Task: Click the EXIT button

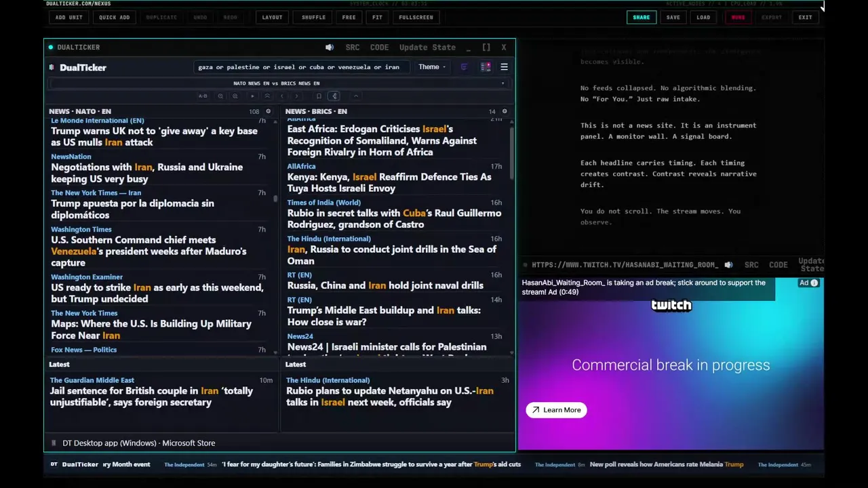Action: click(x=805, y=18)
